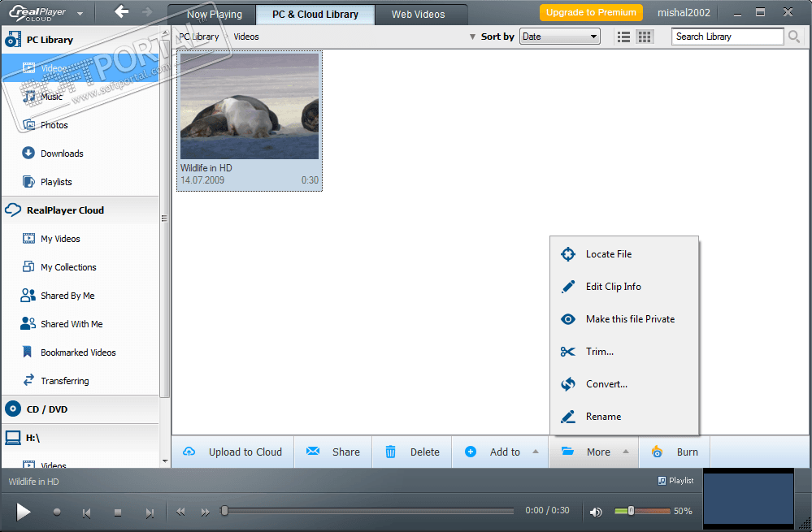Click the My Videos cloud icon

click(28, 239)
